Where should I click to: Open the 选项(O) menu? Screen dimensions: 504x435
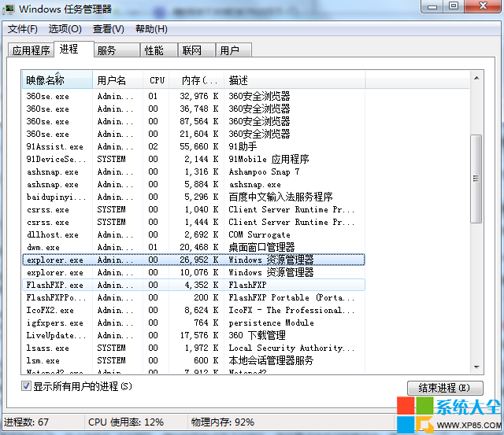(x=65, y=29)
